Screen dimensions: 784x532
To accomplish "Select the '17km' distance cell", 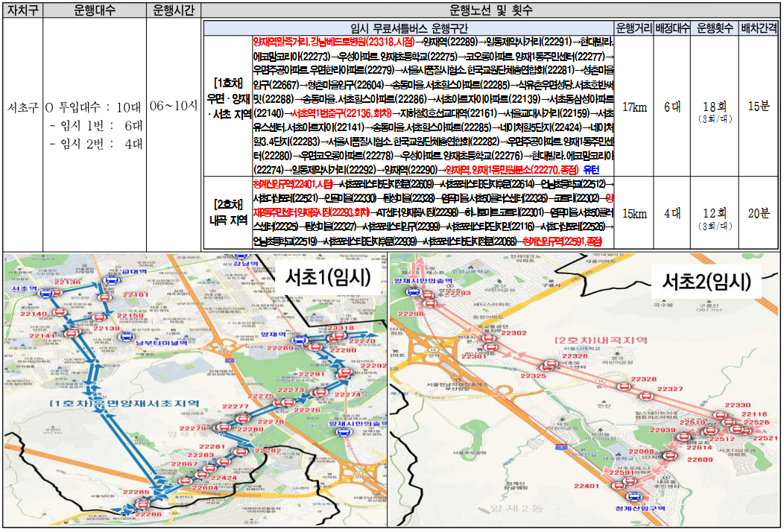I will pyautogui.click(x=633, y=107).
